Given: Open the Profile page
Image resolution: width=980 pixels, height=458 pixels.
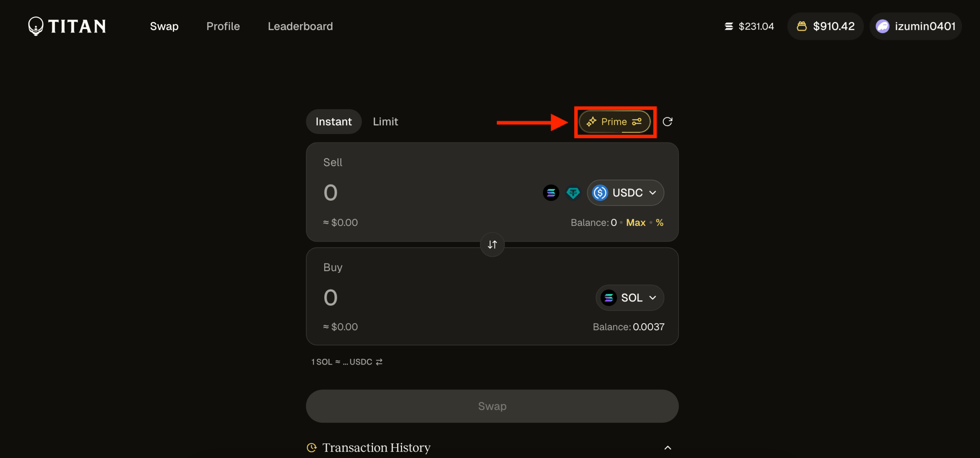Looking at the screenshot, I should click(223, 26).
